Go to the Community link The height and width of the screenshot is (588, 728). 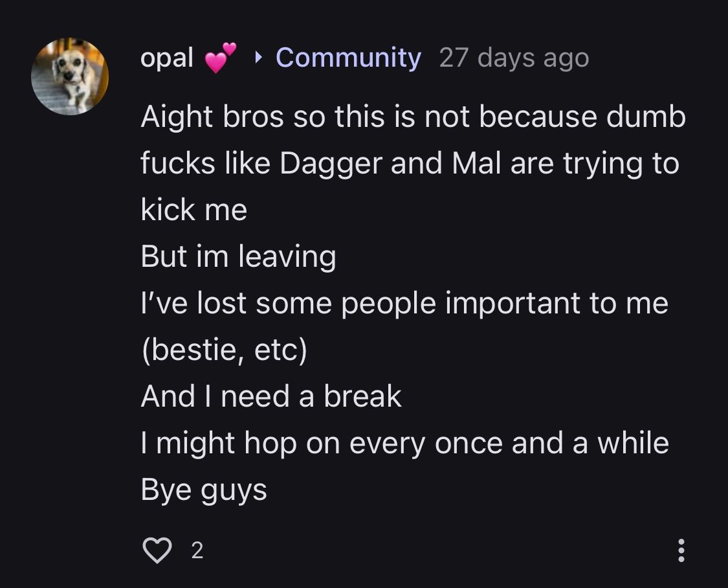point(348,58)
